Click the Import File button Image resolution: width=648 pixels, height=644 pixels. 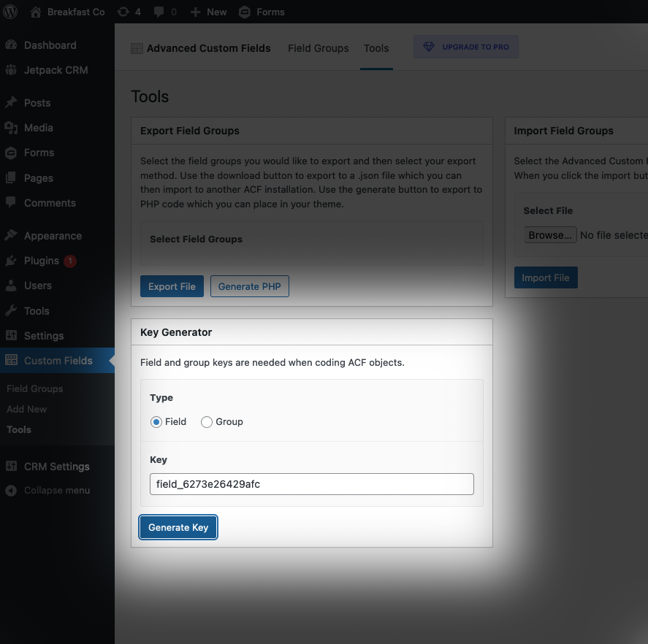click(546, 277)
